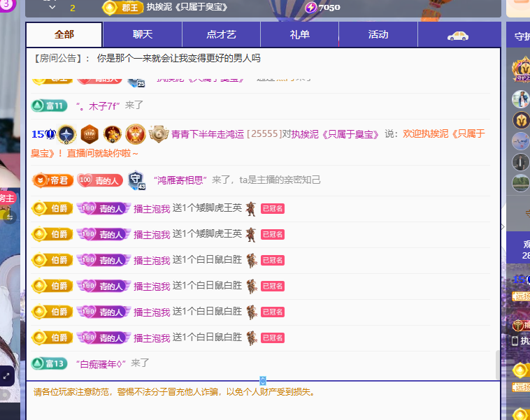Click the 守 43 guardian shield badge

136,180
